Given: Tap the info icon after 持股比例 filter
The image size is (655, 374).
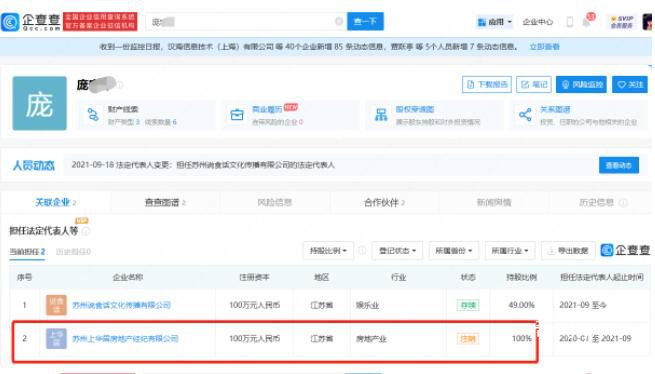Looking at the screenshot, I should [x=362, y=251].
